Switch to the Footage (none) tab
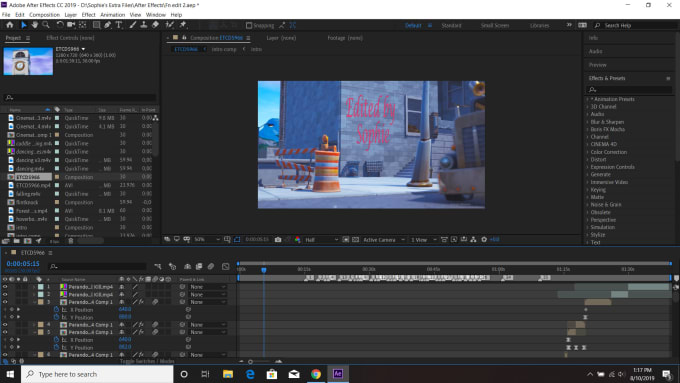 coord(345,38)
